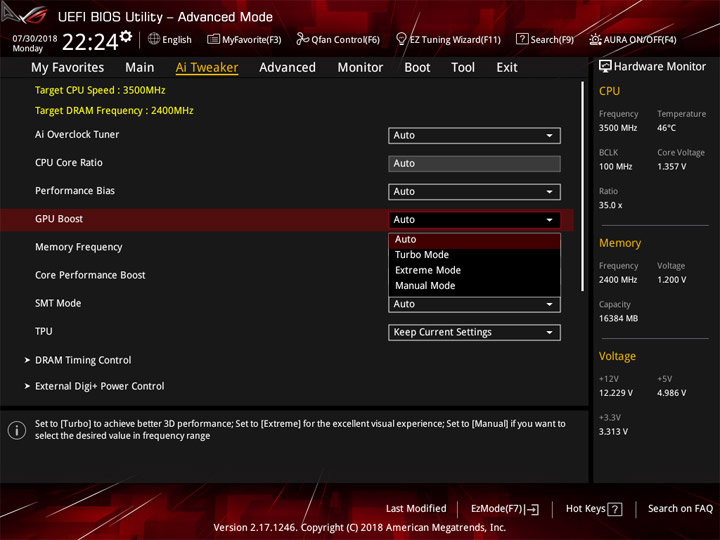Open time settings gear icon
Image resolution: width=720 pixels, height=540 pixels.
point(126,36)
